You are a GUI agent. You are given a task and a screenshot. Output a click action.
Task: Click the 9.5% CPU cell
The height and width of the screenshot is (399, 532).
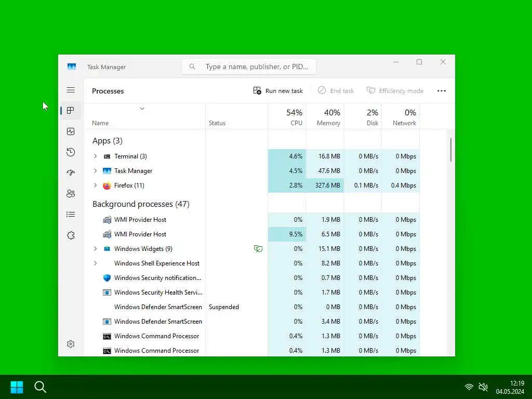coord(287,234)
